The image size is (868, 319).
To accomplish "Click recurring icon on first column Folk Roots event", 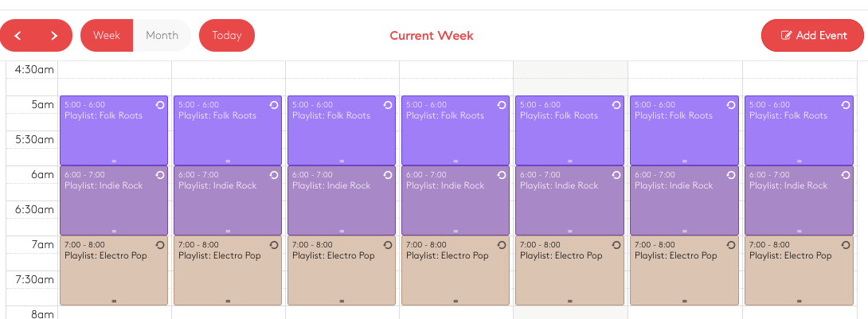I will 160,104.
